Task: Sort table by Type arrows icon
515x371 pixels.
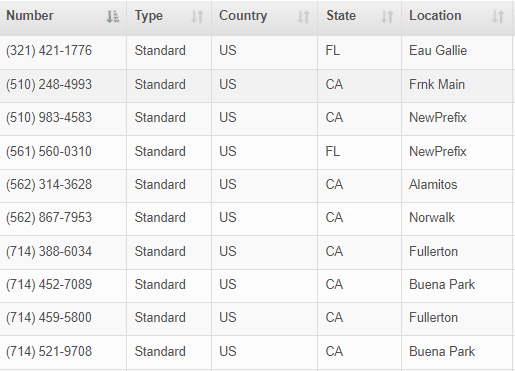Action: (x=197, y=16)
